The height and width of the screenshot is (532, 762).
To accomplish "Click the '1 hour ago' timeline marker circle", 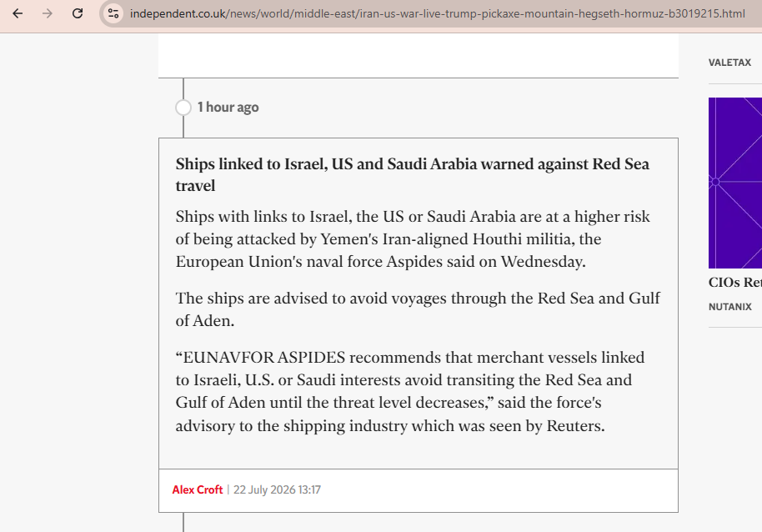I will [183, 108].
